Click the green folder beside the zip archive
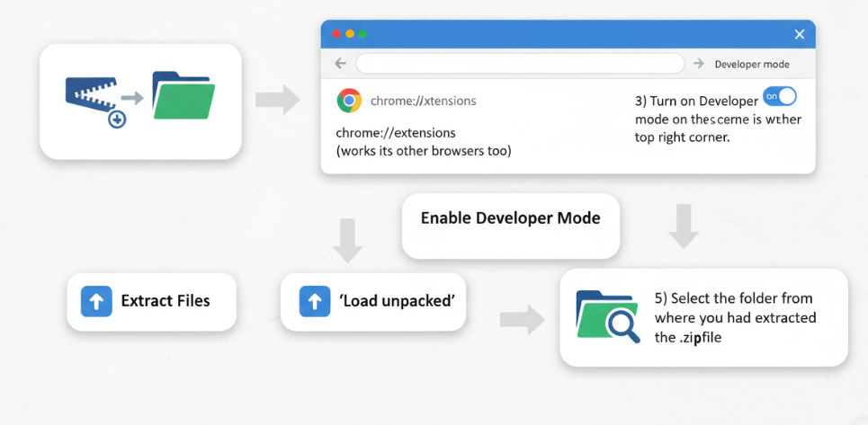The width and height of the screenshot is (868, 425). tap(183, 96)
